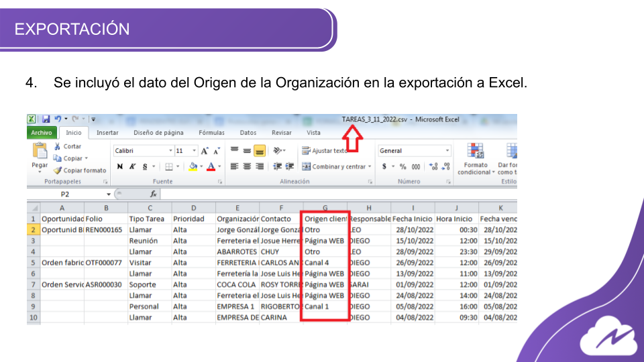
Task: Click the Copiar button
Action: coord(68,158)
